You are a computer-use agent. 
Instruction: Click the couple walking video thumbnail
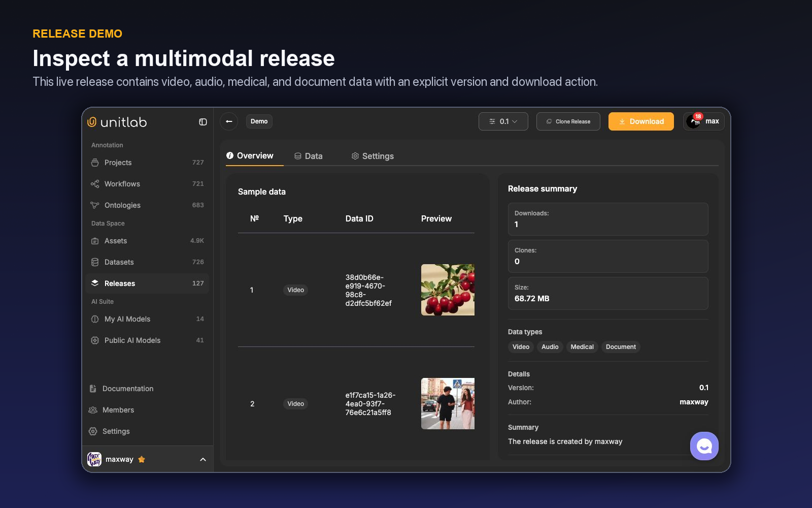pos(448,403)
